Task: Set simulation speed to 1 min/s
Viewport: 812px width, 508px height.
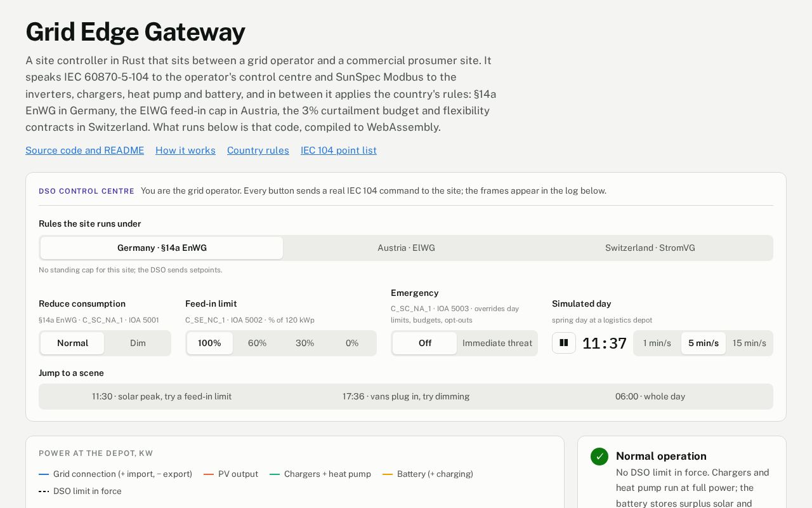Action: pyautogui.click(x=657, y=343)
